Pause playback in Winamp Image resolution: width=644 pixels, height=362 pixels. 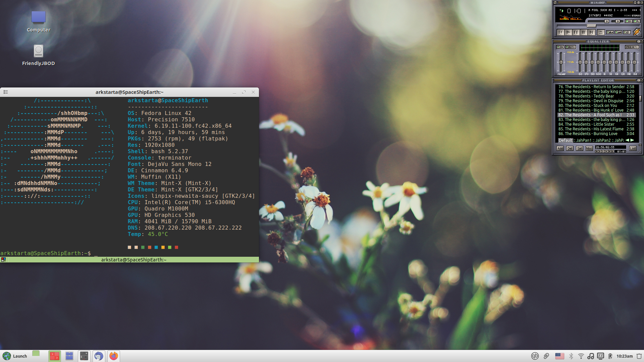576,33
